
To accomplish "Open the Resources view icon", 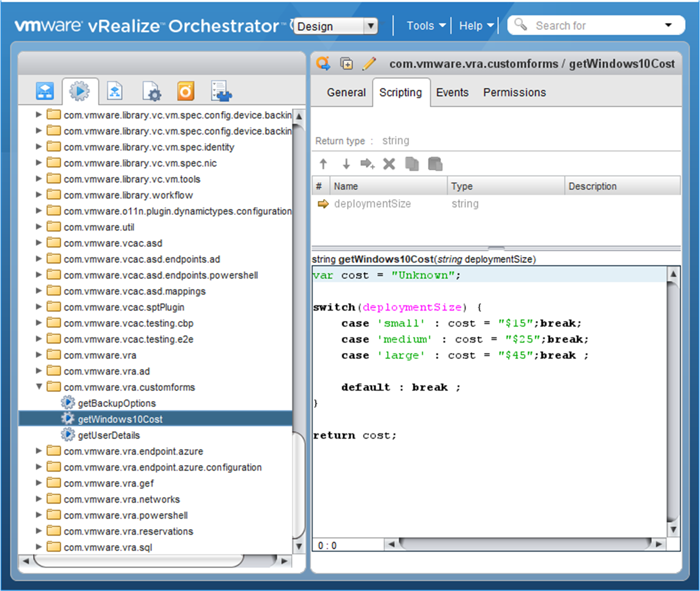I will tap(115, 91).
